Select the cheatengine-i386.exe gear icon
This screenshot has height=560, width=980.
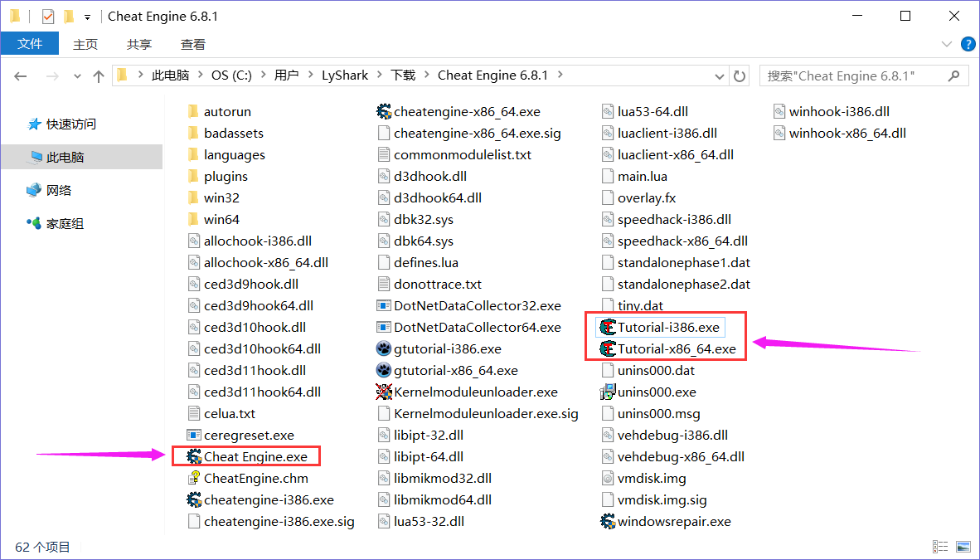[194, 500]
